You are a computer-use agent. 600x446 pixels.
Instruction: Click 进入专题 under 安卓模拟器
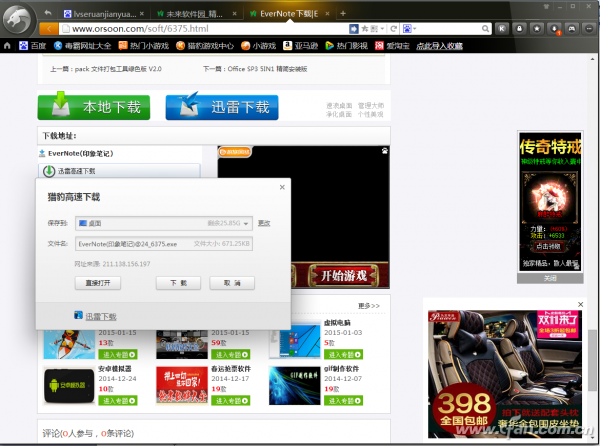[x=118, y=400]
